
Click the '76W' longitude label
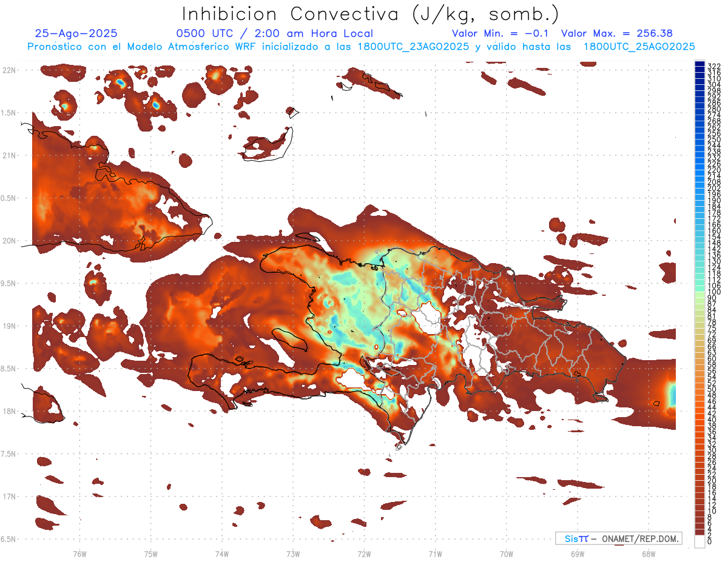tap(80, 554)
